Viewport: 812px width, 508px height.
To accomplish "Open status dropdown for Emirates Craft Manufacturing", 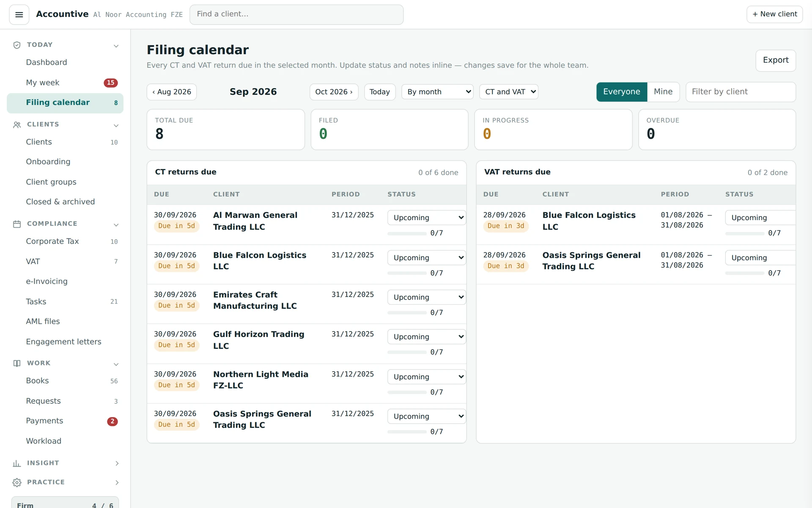I will pyautogui.click(x=427, y=297).
